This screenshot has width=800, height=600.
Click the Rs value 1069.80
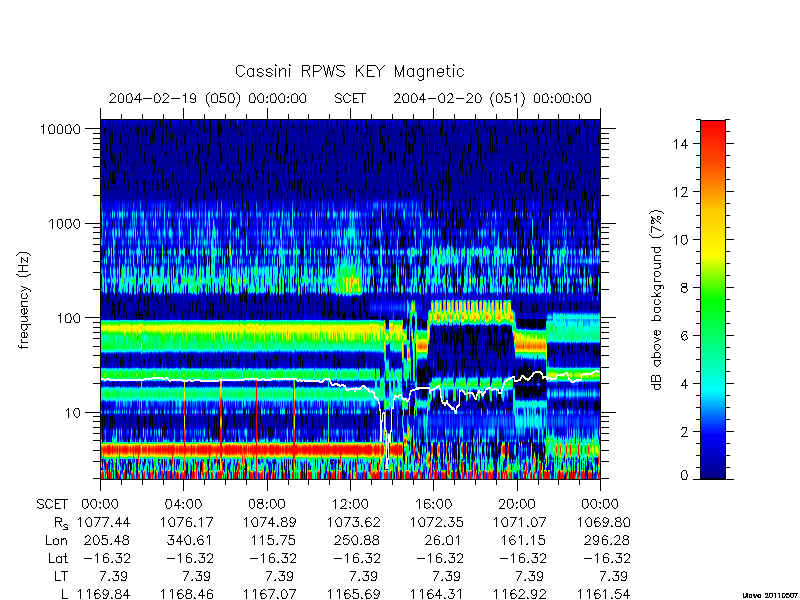[x=604, y=522]
